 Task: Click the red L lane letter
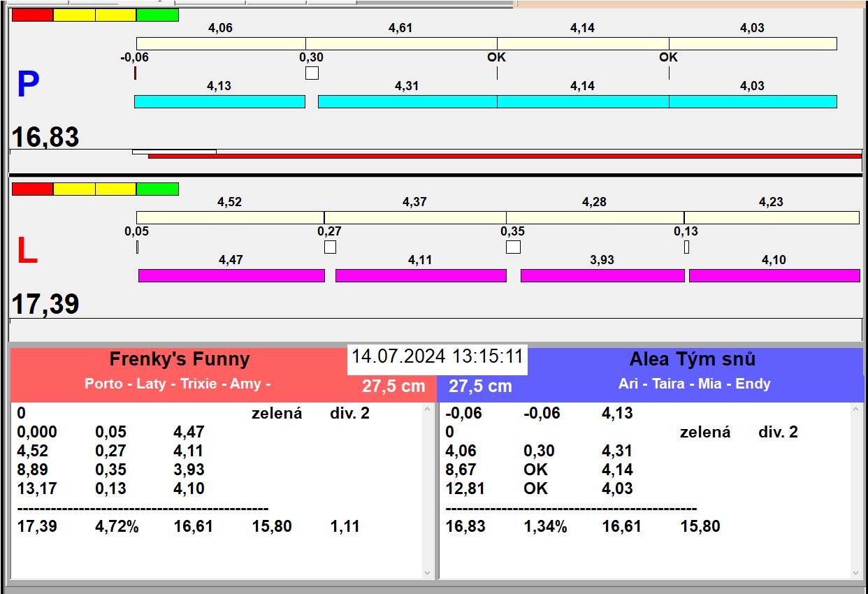(27, 252)
